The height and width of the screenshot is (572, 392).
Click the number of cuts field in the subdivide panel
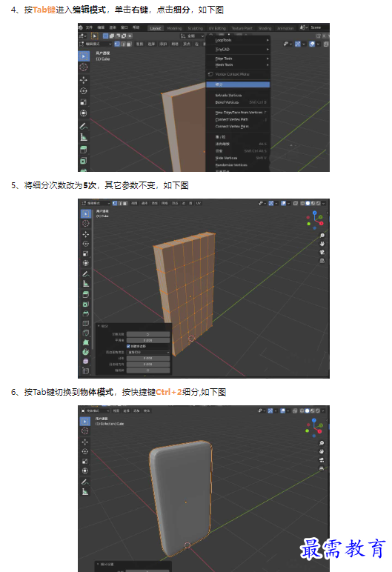148,334
